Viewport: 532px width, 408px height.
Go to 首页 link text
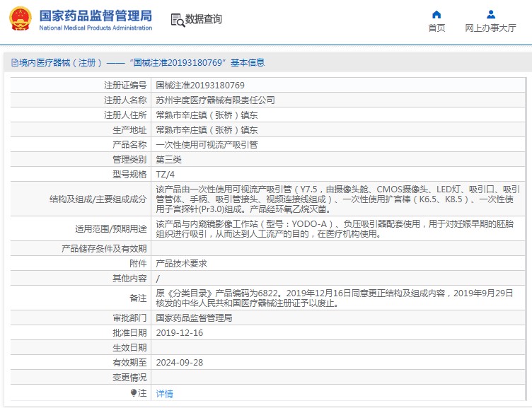436,28
